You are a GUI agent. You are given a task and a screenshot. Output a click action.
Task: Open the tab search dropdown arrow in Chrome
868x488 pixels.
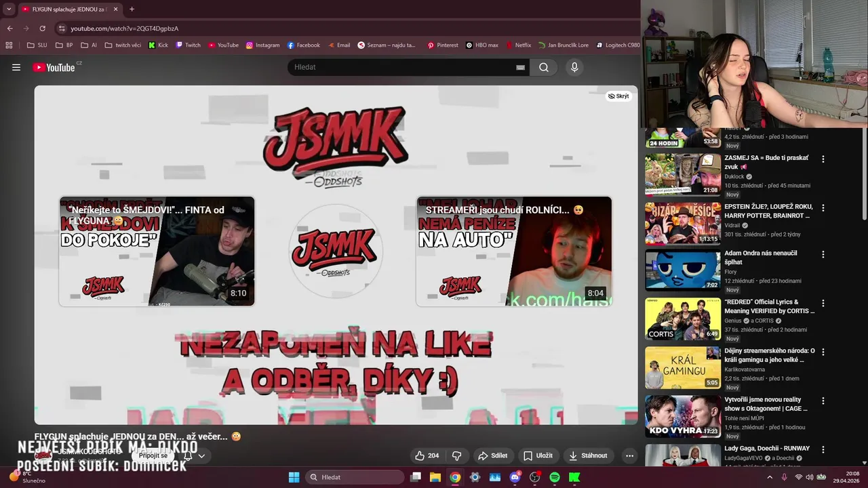pos(9,9)
